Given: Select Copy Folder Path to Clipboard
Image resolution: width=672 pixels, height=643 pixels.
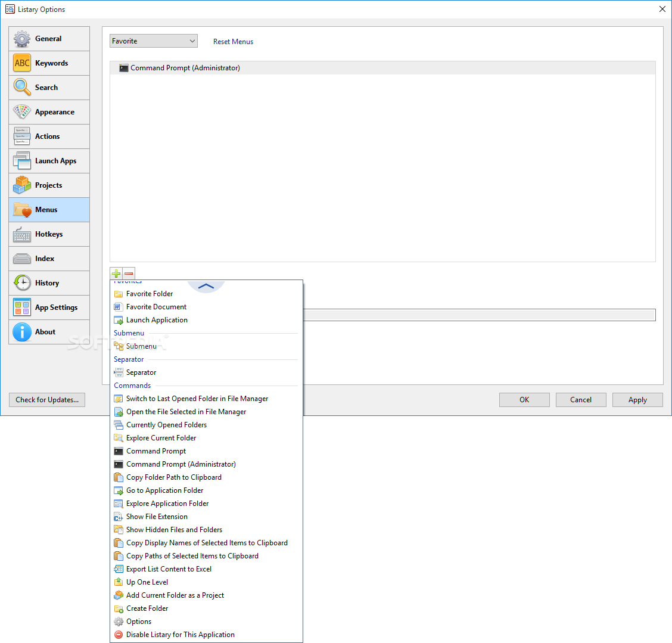Looking at the screenshot, I should click(206, 477).
